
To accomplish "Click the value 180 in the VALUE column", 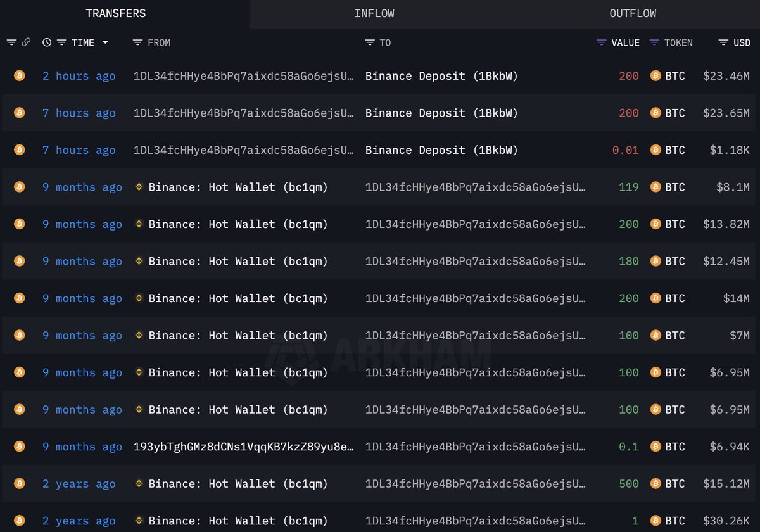I will tap(629, 261).
